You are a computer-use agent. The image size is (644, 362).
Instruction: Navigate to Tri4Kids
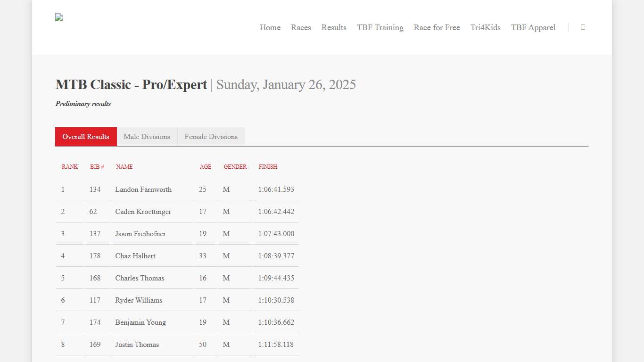coord(485,27)
